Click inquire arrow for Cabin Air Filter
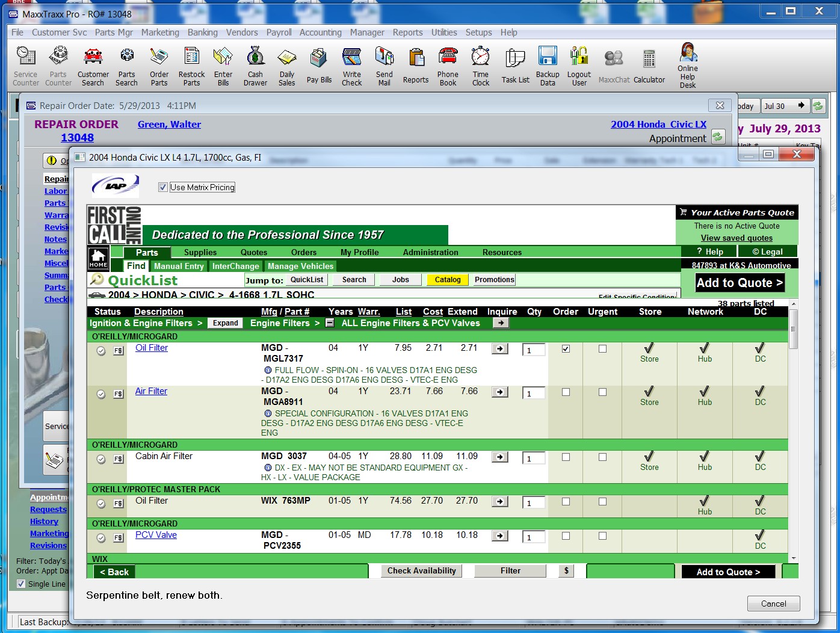 point(500,457)
